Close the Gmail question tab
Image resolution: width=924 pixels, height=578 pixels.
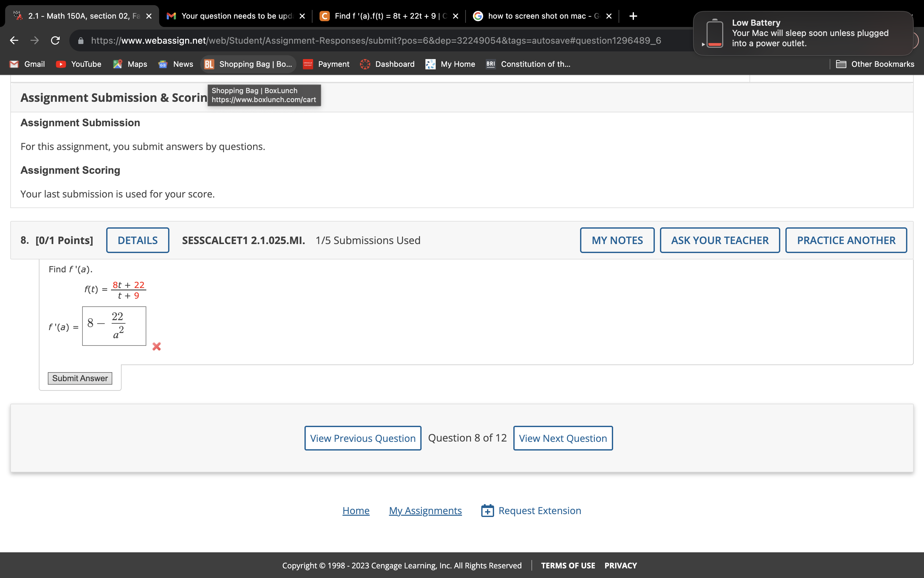tap(302, 16)
